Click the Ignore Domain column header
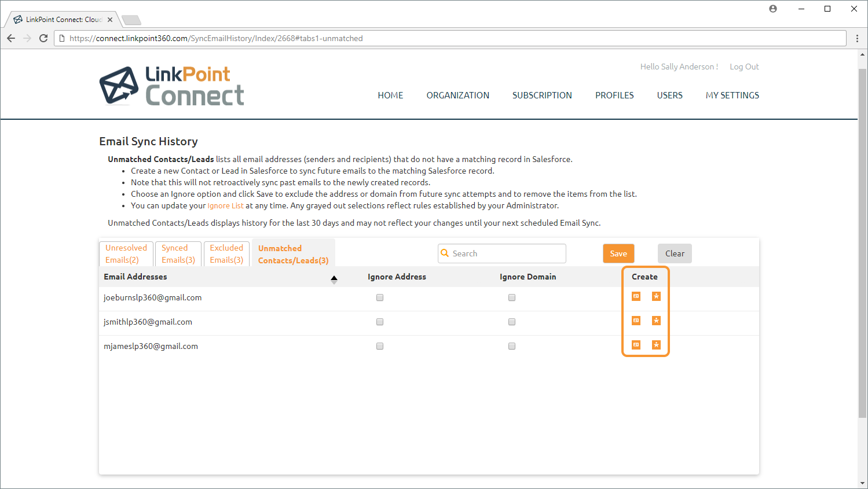868x489 pixels. point(528,277)
